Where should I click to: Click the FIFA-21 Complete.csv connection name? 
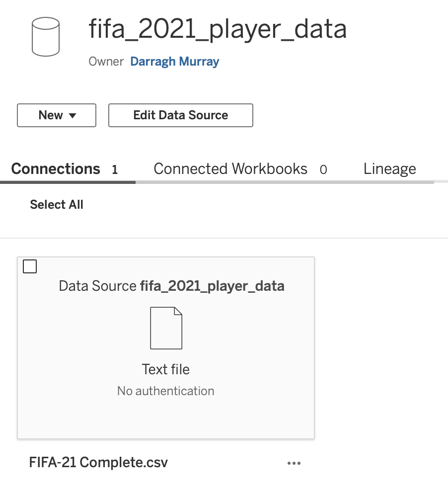[98, 462]
